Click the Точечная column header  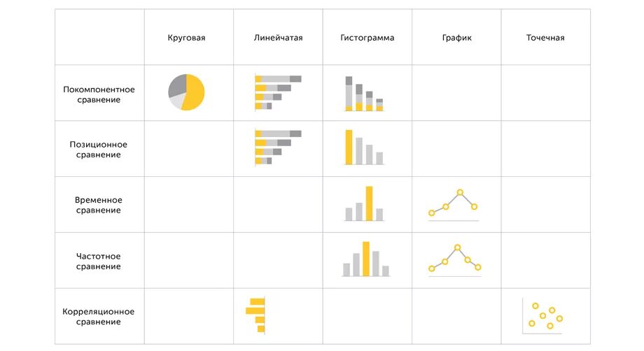click(545, 38)
